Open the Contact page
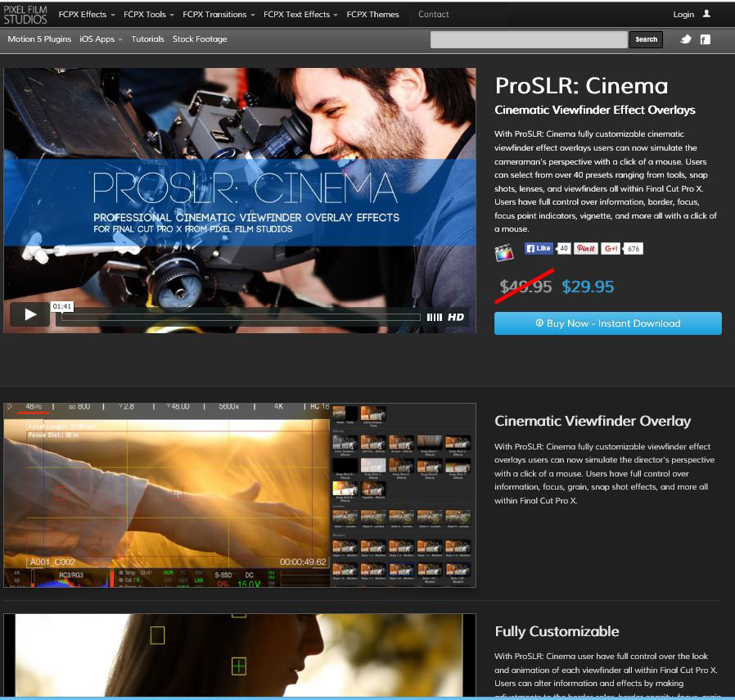 coord(433,14)
